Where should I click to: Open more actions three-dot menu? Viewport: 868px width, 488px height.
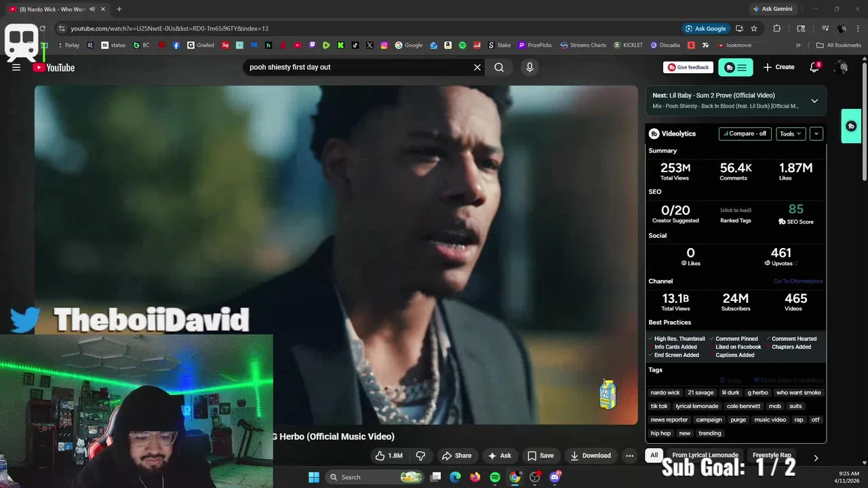[x=629, y=455]
